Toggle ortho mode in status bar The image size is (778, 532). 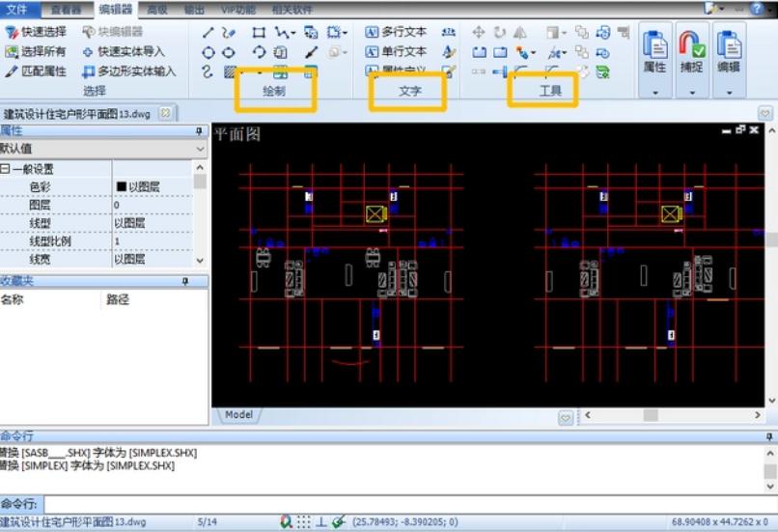pos(321,521)
